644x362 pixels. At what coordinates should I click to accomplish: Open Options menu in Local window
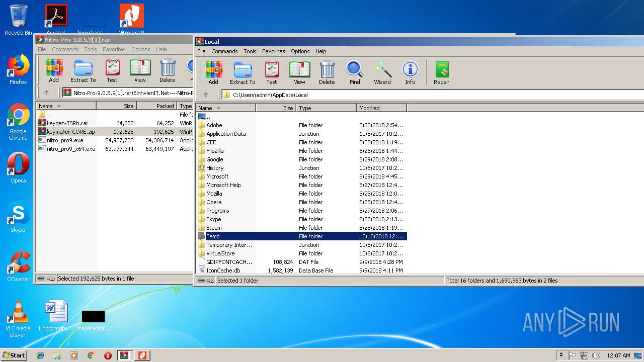pos(300,51)
